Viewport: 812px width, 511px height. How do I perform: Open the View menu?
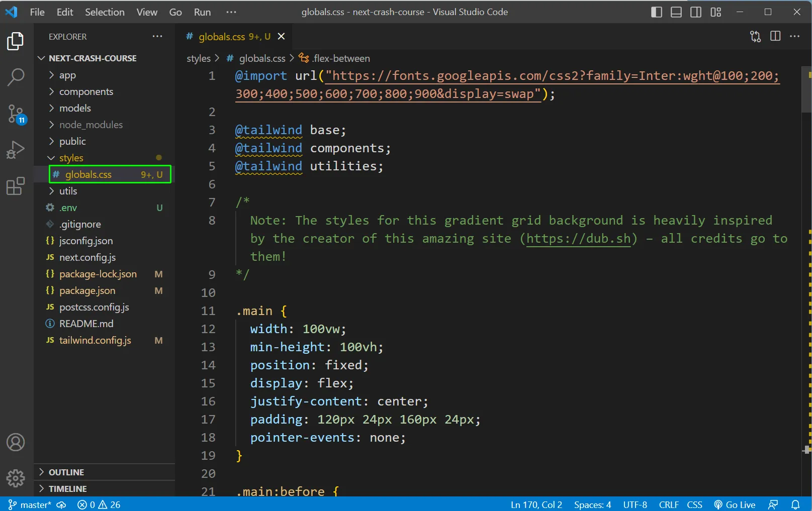(x=147, y=12)
